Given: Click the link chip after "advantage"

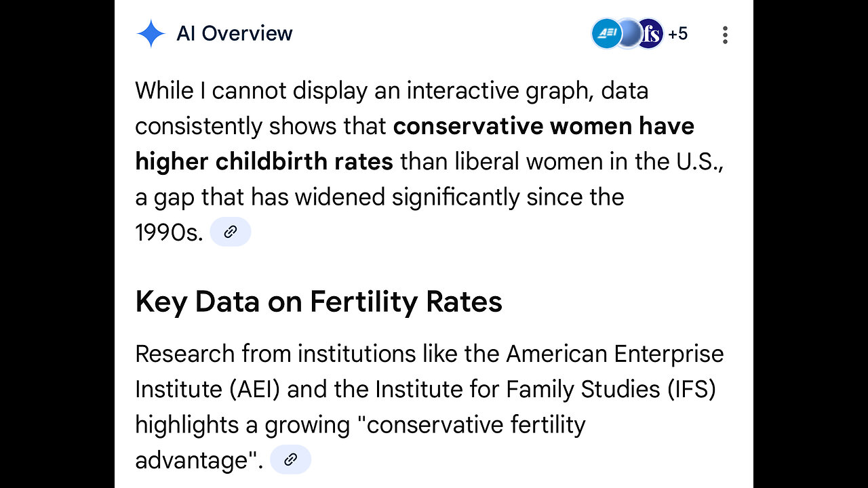Looking at the screenshot, I should [x=290, y=460].
